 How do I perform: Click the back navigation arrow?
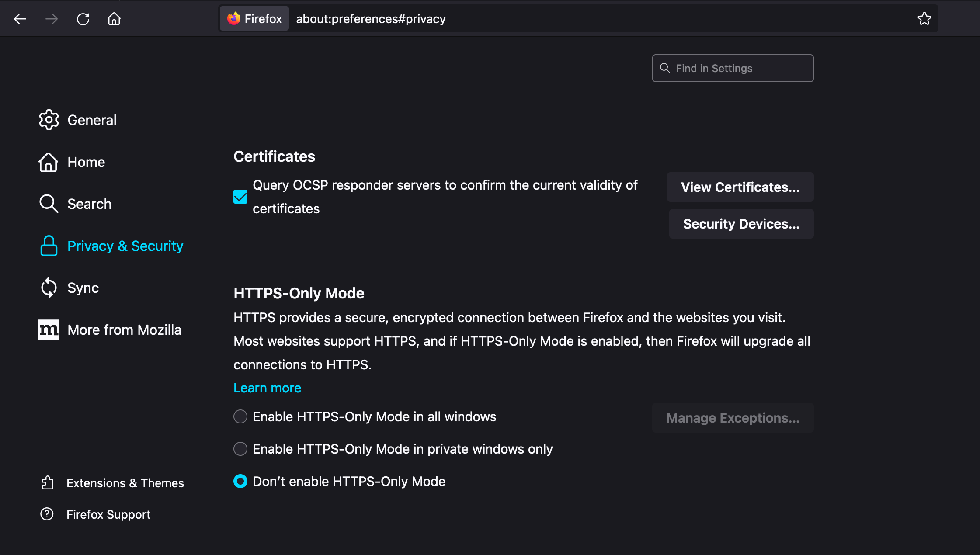[x=20, y=19]
